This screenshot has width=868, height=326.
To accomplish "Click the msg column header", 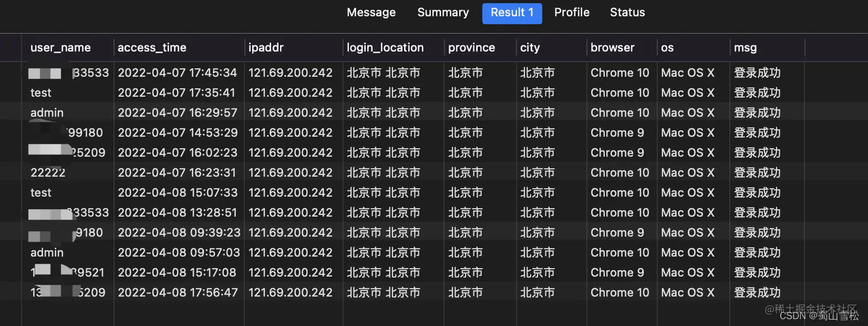I will [745, 48].
